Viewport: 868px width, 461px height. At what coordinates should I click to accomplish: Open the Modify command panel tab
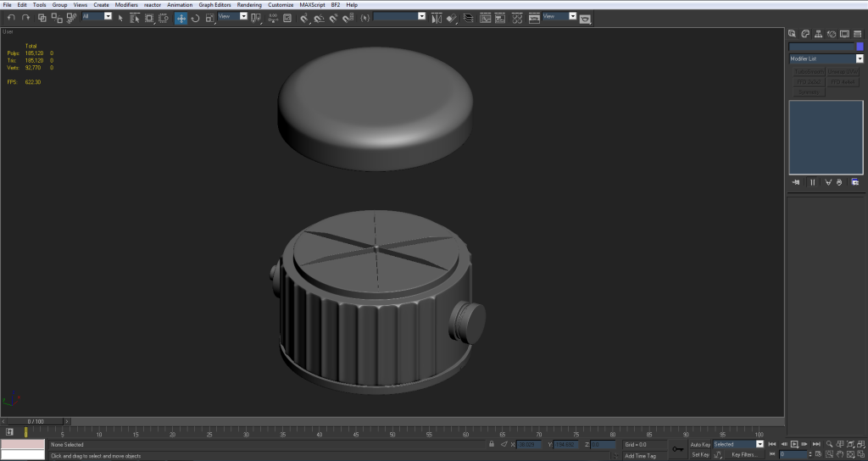(806, 34)
